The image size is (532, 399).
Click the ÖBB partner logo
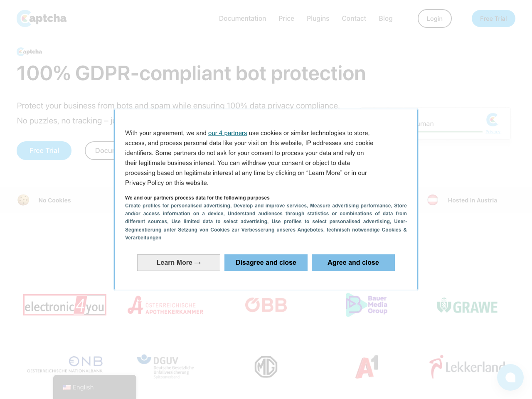pos(266,305)
